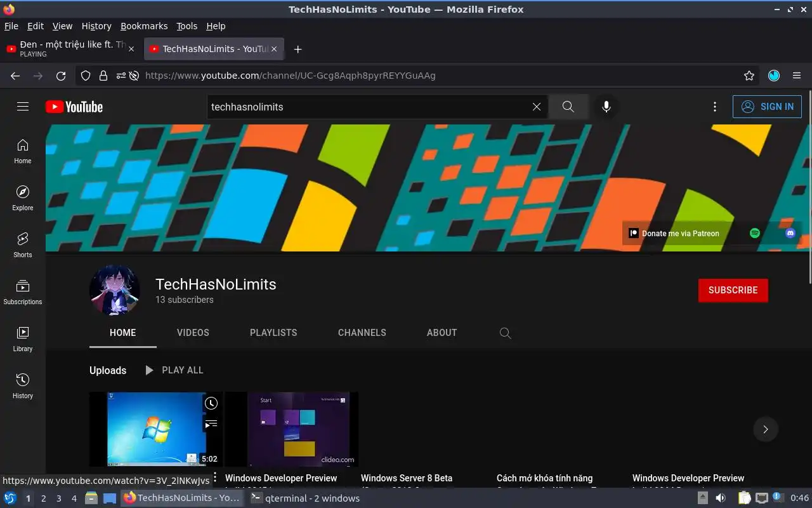Switch to the CHANNELS tab
The image size is (812, 508).
(362, 333)
